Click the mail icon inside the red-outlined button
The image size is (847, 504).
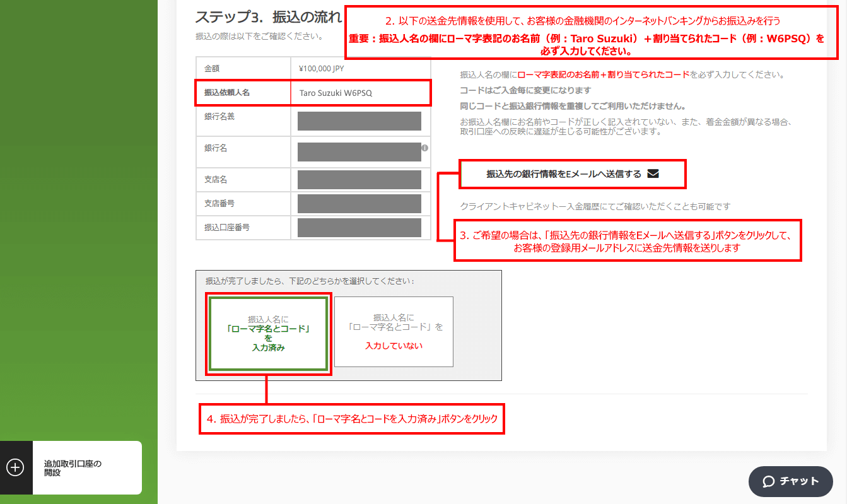point(655,173)
